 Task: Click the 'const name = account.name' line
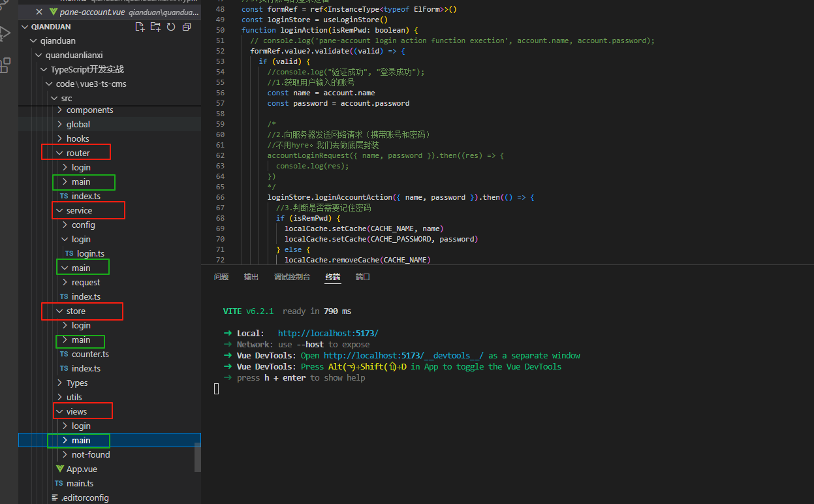coord(321,93)
